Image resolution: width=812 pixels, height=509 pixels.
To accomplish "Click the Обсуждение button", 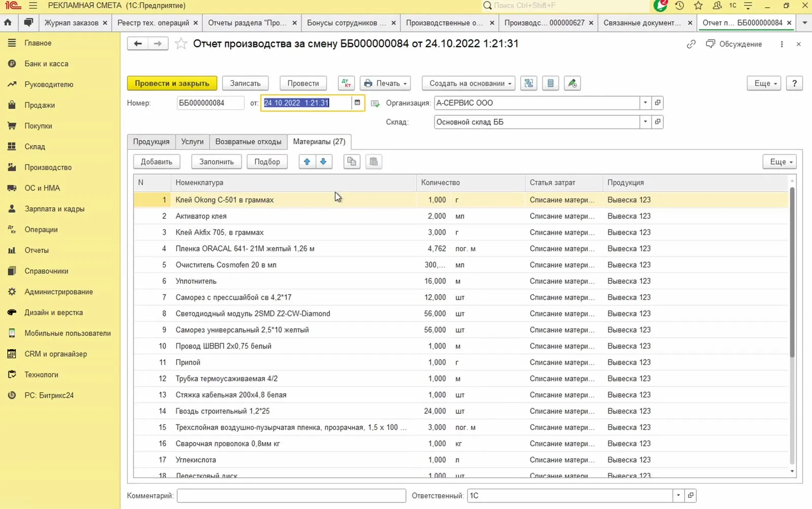I will [x=734, y=44].
